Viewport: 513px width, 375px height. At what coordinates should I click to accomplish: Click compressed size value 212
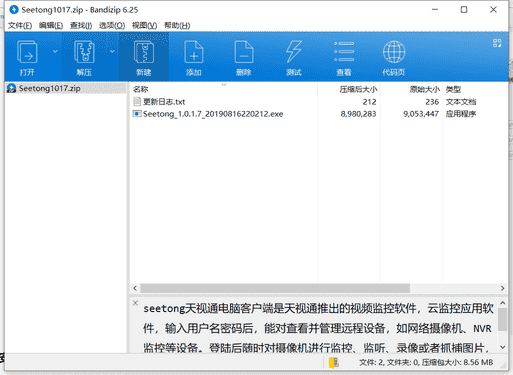click(x=369, y=102)
